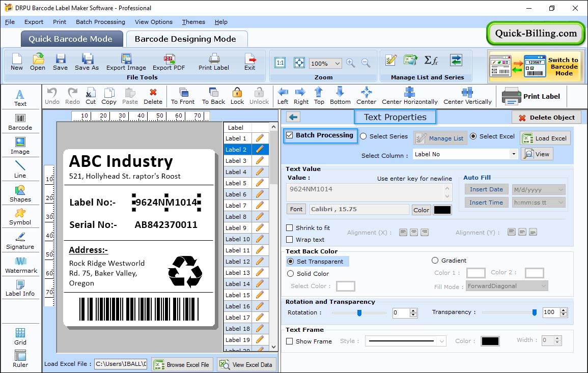Add a Signature with sidebar tool
The image size is (588, 373).
[x=20, y=241]
